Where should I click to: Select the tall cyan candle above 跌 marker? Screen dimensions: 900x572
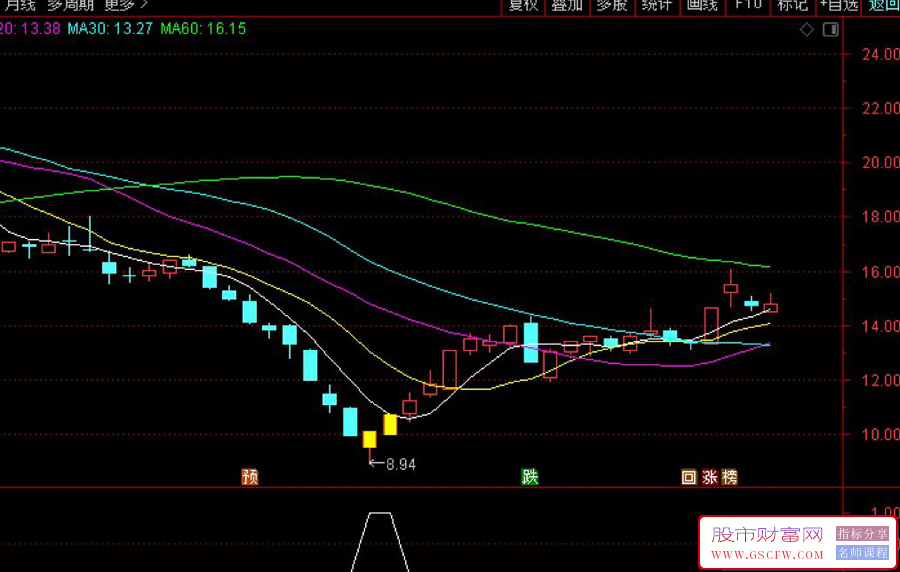pyautogui.click(x=531, y=342)
